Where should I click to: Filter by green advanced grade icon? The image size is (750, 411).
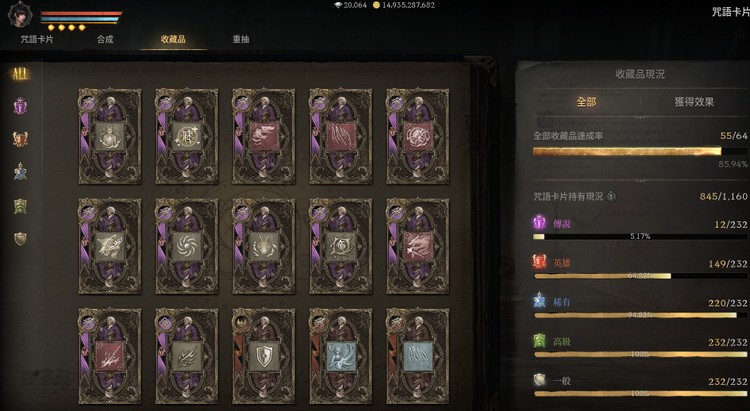(x=20, y=206)
